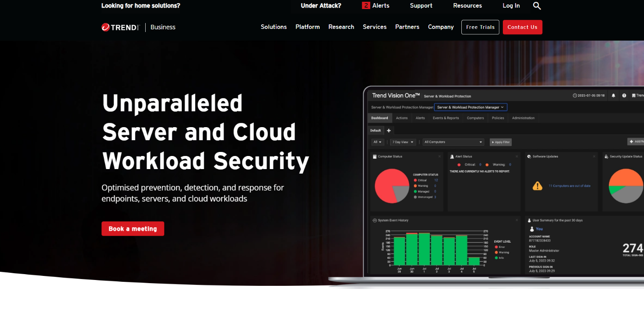Click the Add/Remove widgets button

[x=635, y=142]
